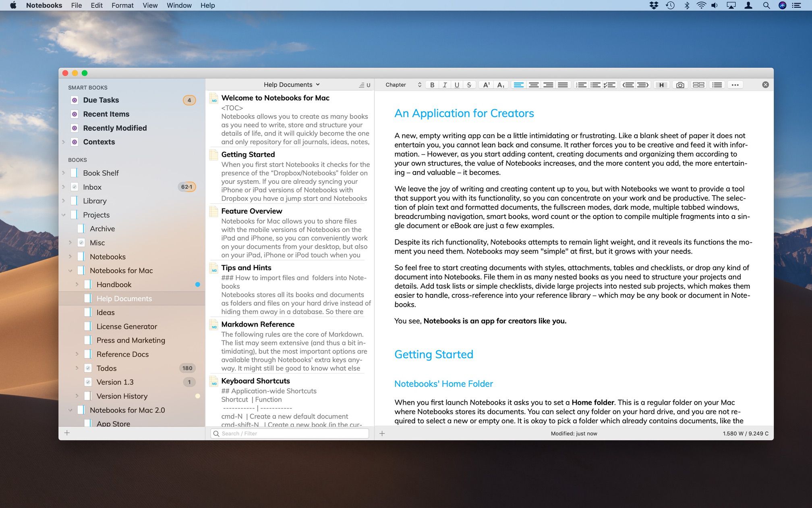812x508 pixels.
Task: Open the Chapter style dropdown
Action: pyautogui.click(x=403, y=85)
